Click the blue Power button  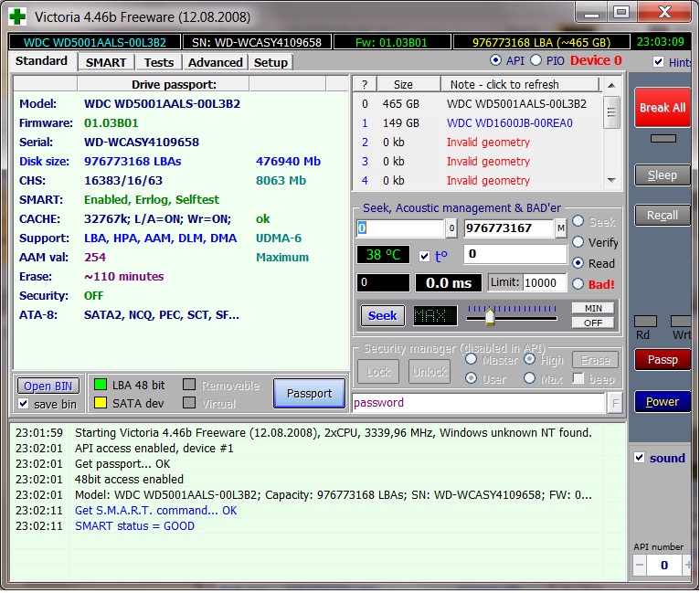click(x=663, y=402)
